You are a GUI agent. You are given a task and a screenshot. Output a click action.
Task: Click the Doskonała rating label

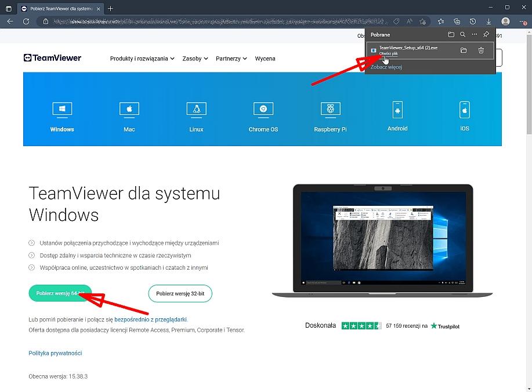(x=320, y=325)
